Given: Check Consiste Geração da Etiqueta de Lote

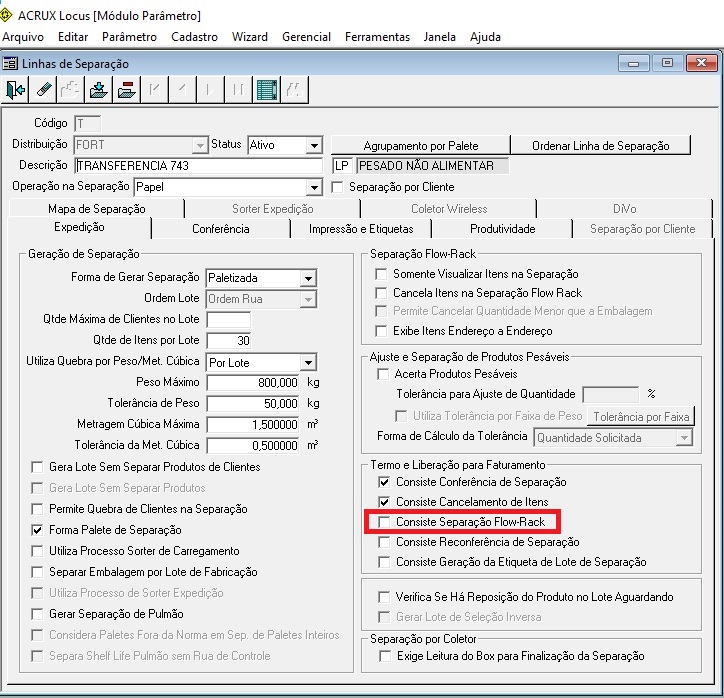Looking at the screenshot, I should click(x=384, y=562).
